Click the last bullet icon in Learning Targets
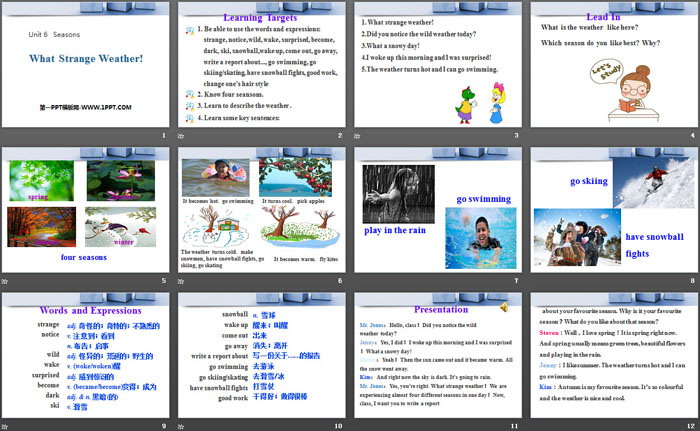Screen dimensions: 700x431 point(190,118)
